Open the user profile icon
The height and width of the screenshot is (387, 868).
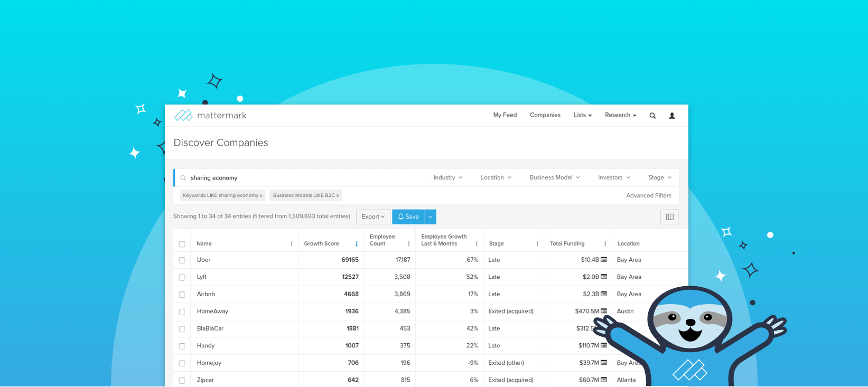[x=672, y=116]
